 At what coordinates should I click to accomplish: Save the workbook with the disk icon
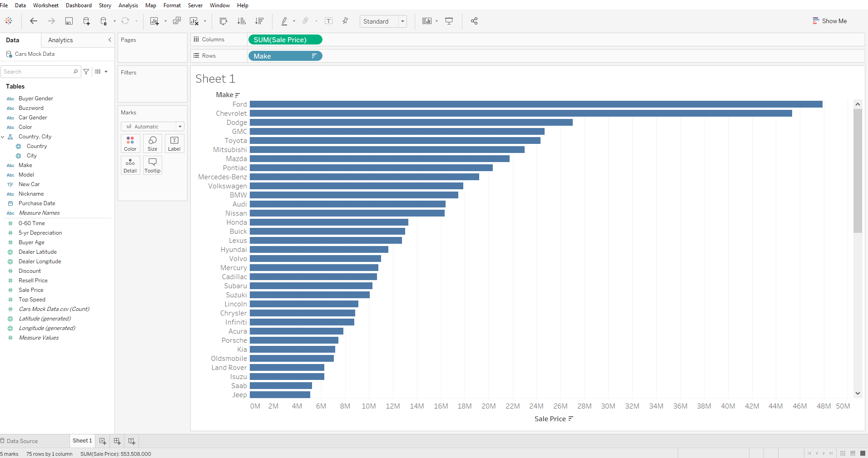click(69, 21)
